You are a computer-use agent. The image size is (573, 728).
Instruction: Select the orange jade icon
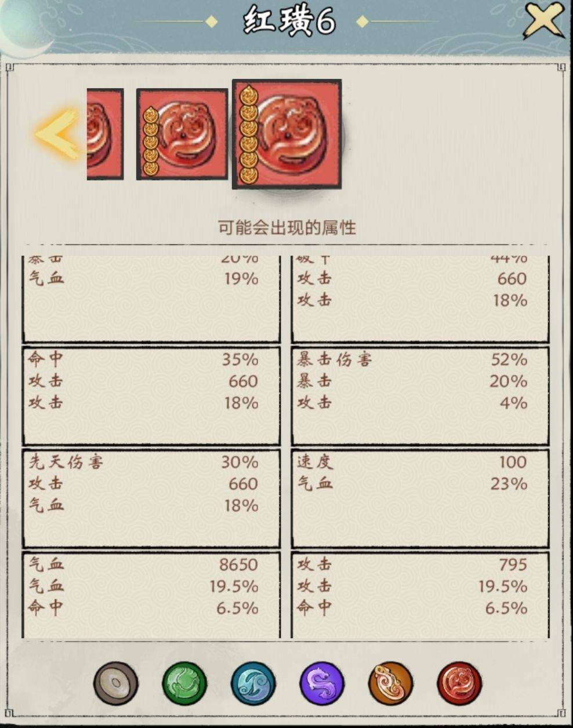pos(390,685)
